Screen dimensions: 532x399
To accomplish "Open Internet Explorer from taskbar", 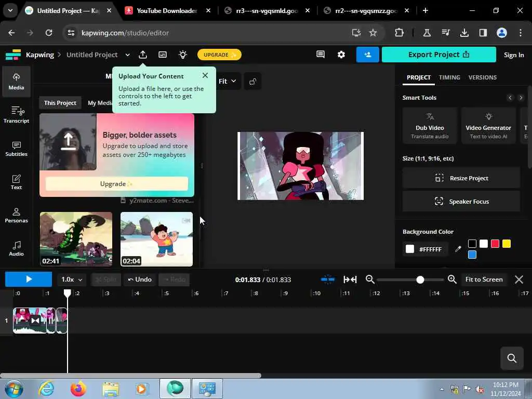I will click(x=46, y=389).
